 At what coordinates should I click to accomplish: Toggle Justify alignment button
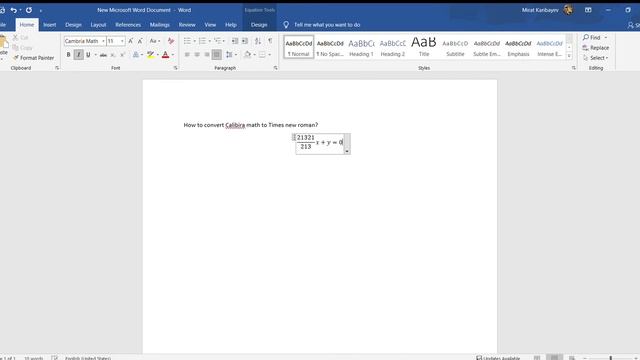(217, 55)
